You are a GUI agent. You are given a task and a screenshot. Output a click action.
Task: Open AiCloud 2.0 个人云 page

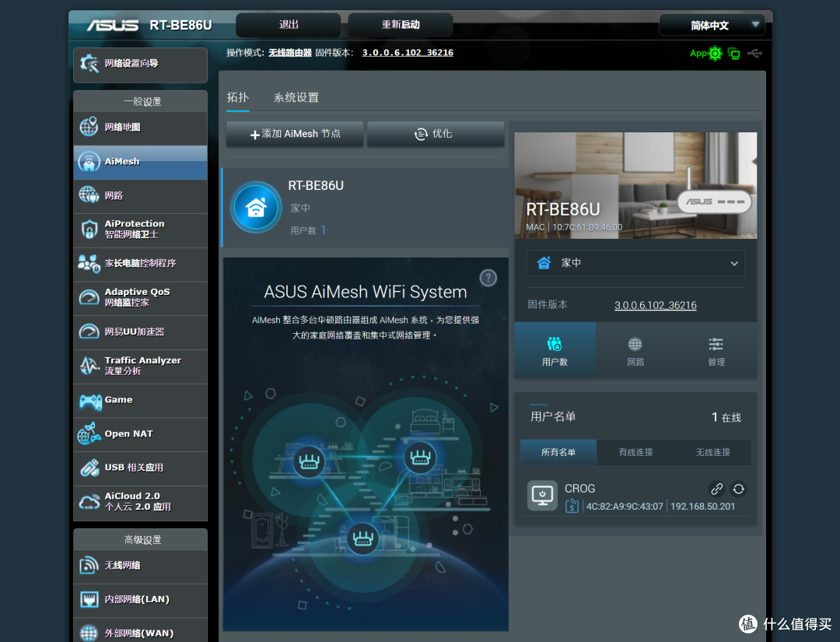tap(140, 503)
